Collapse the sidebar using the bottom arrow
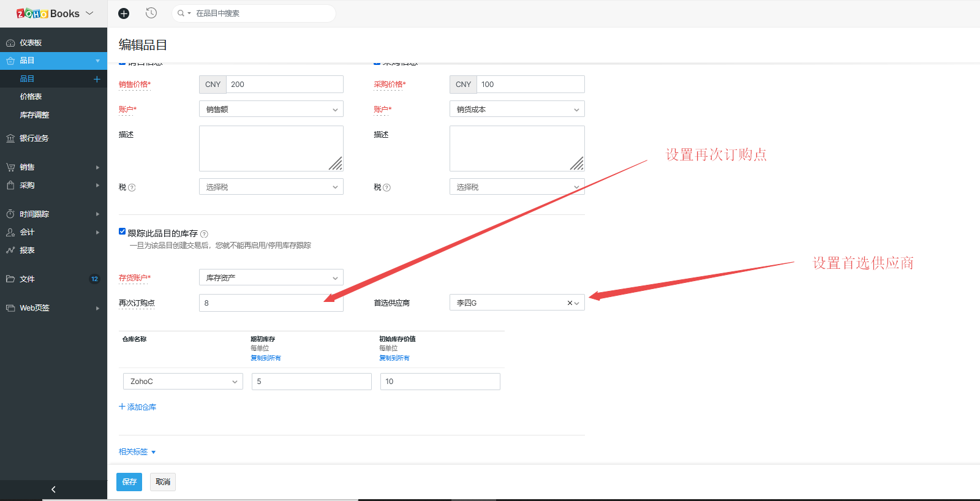The width and height of the screenshot is (980, 501). (53, 489)
